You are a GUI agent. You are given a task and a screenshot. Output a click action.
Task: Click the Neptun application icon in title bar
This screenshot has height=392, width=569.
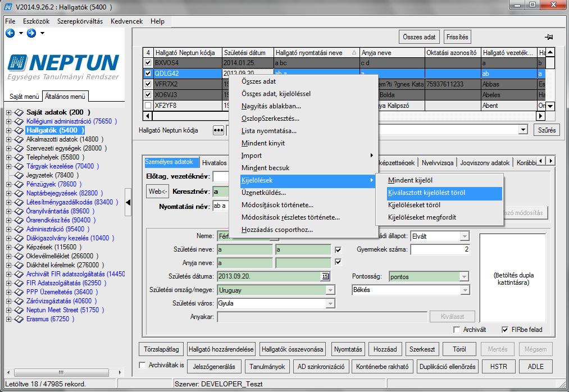8,7
